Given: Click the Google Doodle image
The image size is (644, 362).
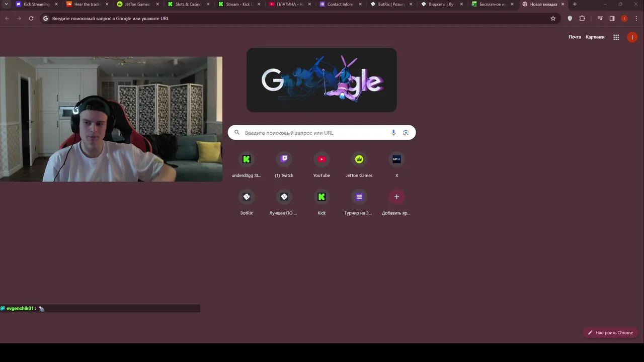Looking at the screenshot, I should click(321, 80).
